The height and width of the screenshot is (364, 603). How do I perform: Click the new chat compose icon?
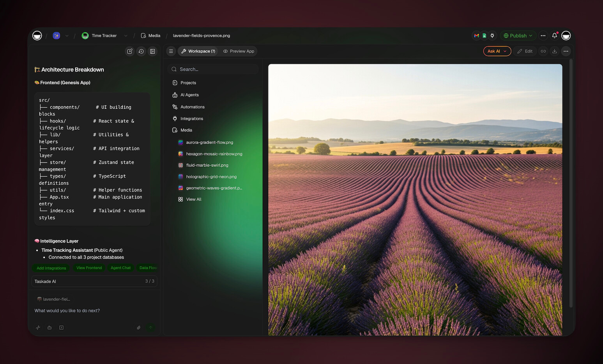(x=130, y=51)
